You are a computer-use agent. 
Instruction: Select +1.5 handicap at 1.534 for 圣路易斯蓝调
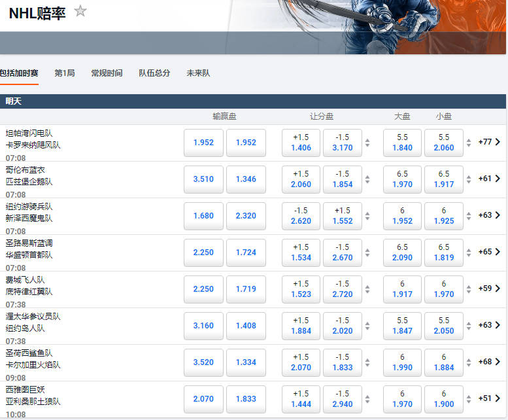(301, 253)
